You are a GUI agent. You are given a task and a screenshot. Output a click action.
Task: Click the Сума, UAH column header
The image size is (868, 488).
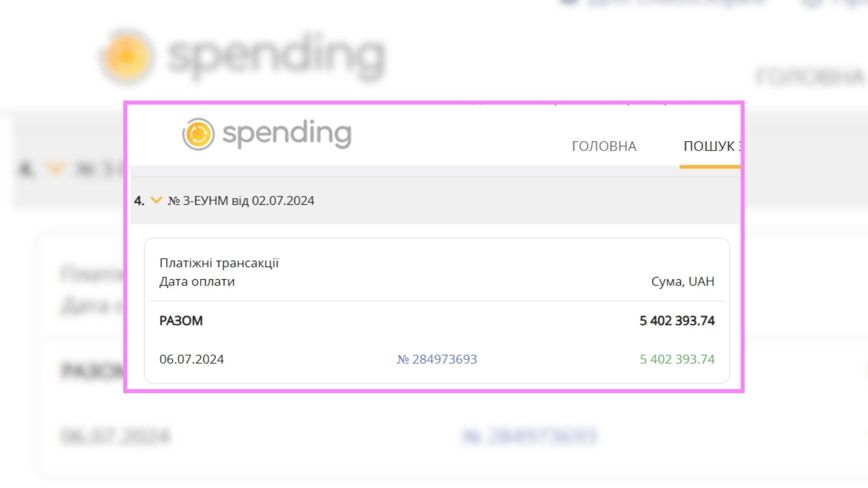click(x=683, y=282)
